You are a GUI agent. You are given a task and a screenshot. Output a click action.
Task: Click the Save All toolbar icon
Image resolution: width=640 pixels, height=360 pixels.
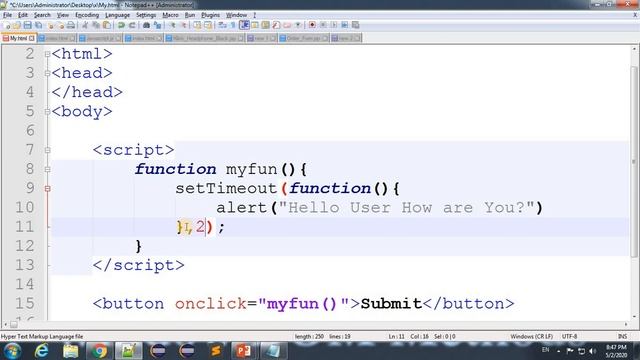(x=38, y=25)
